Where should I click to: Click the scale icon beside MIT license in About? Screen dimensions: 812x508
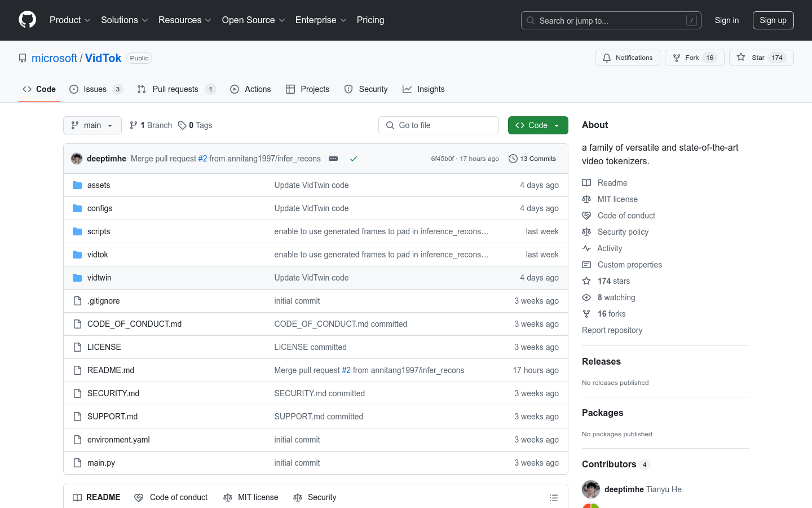586,199
